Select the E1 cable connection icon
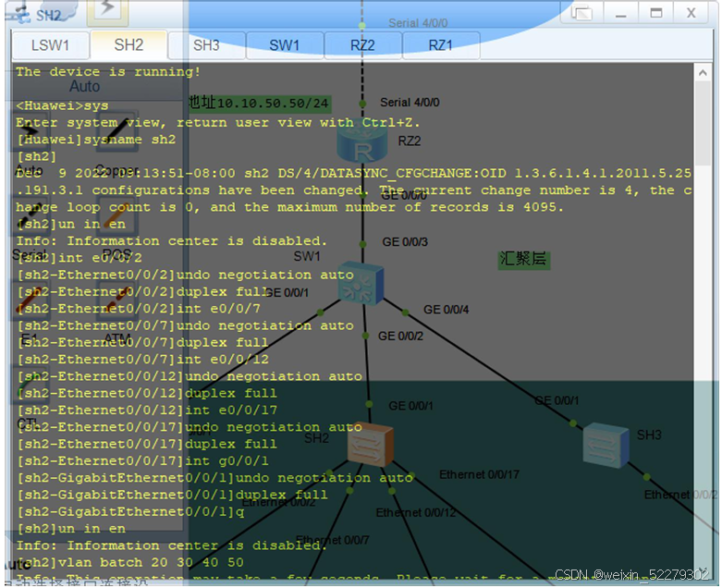This screenshot has width=722, height=588. coord(31,301)
